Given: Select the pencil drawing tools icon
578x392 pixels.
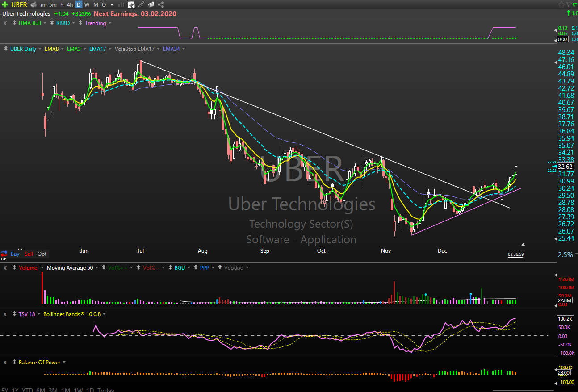Looking at the screenshot, I should pos(141,4).
